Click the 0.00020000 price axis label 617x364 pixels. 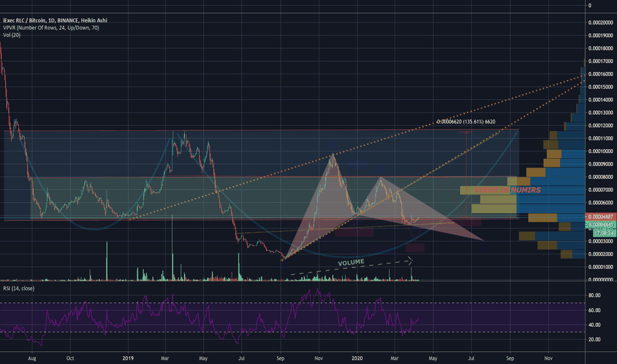pyautogui.click(x=600, y=23)
